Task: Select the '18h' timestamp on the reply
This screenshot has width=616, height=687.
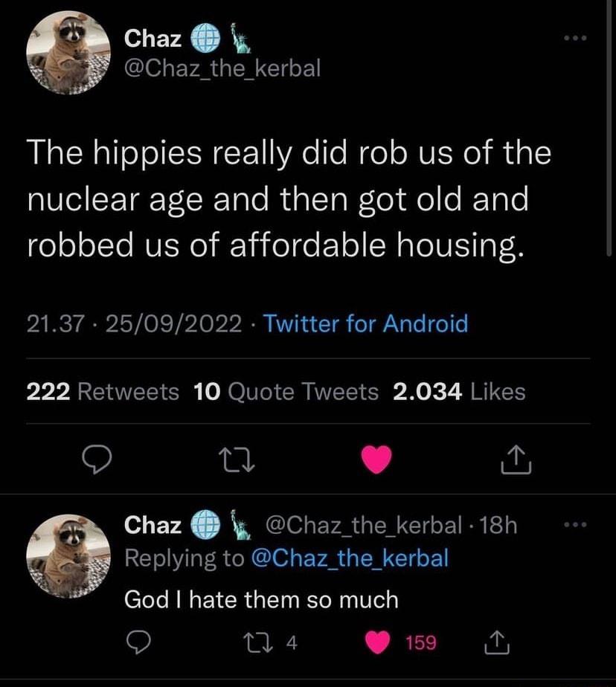Action: (501, 525)
